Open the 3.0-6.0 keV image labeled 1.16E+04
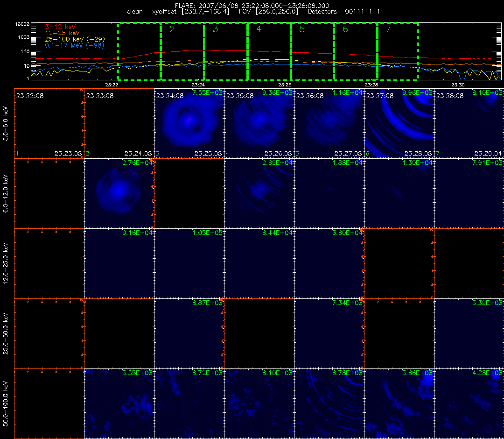The height and width of the screenshot is (439, 504). pos(329,123)
